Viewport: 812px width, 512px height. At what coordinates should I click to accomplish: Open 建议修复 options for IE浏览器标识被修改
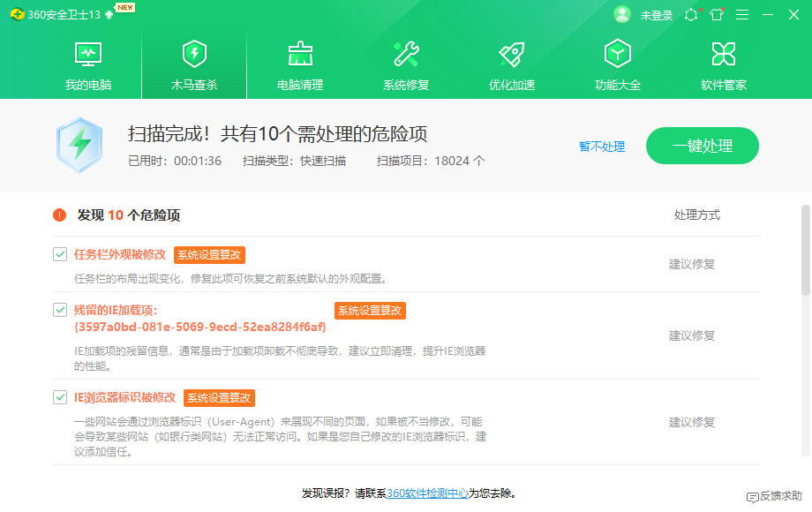pos(691,422)
